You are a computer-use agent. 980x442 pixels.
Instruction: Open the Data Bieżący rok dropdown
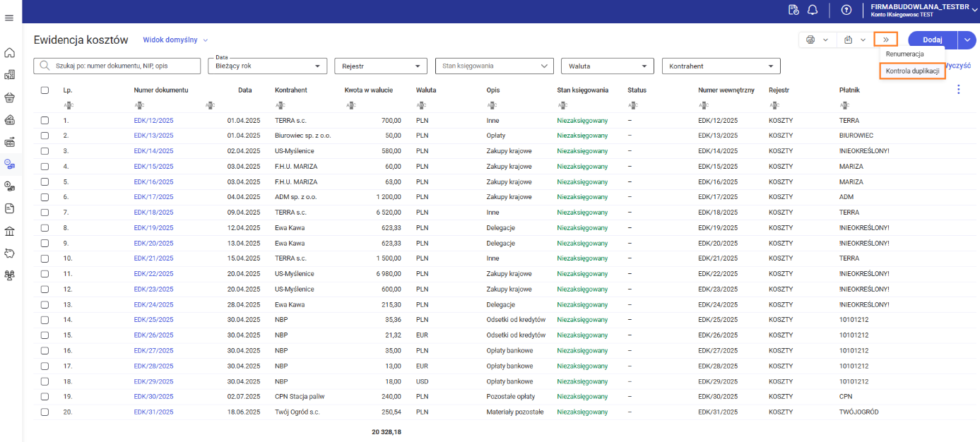268,66
